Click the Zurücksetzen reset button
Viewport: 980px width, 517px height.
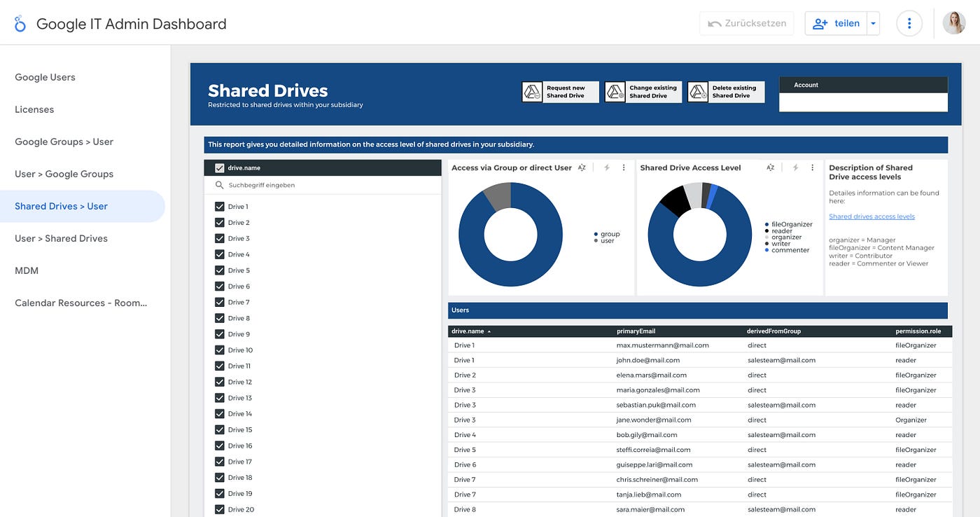click(747, 23)
